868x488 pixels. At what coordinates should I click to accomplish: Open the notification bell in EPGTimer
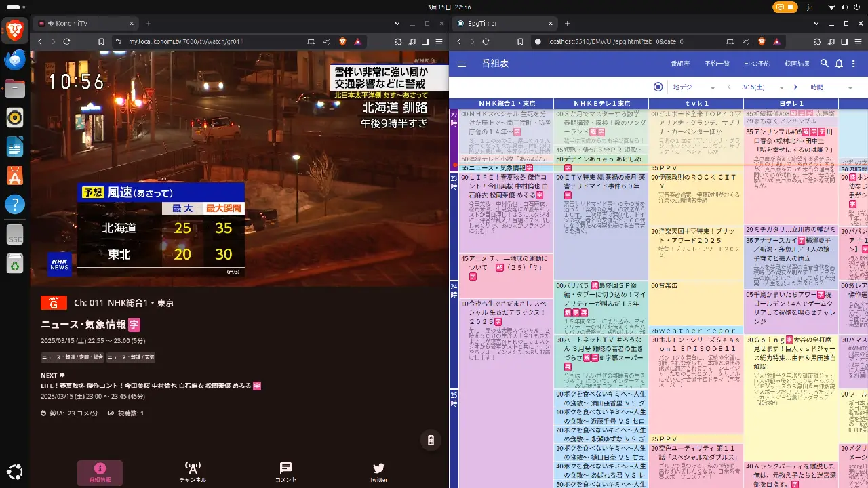pos(839,64)
